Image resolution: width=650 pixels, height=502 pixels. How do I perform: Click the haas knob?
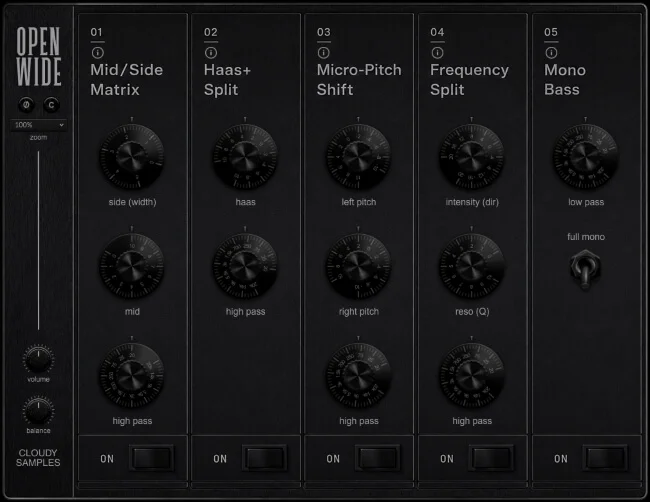[245, 157]
